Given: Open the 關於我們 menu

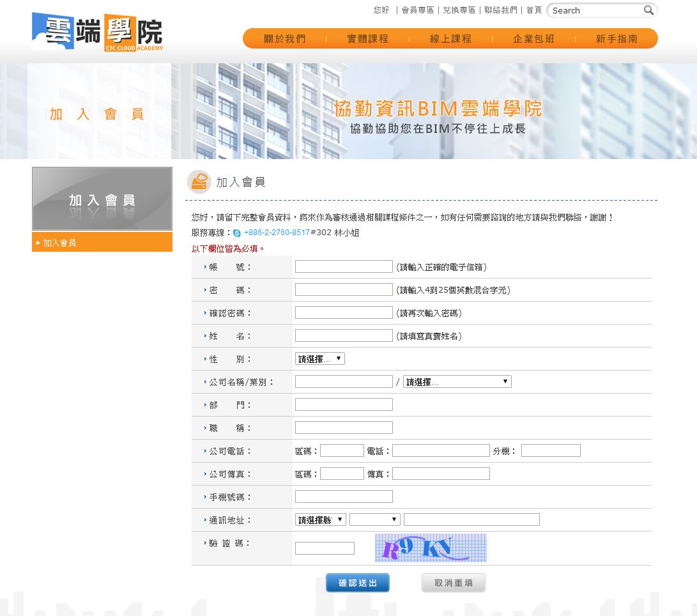Looking at the screenshot, I should coord(285,39).
